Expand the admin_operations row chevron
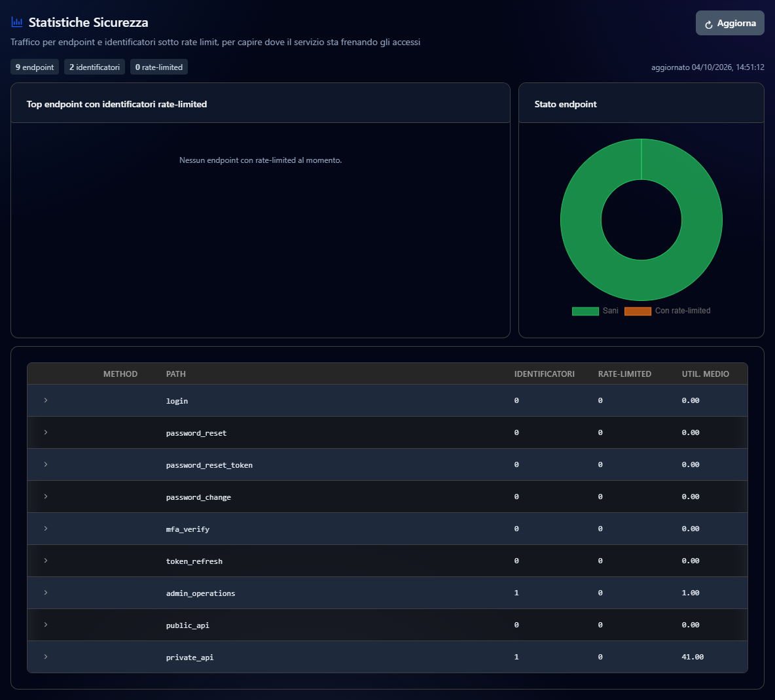Viewport: 775px width, 700px height. (45, 593)
